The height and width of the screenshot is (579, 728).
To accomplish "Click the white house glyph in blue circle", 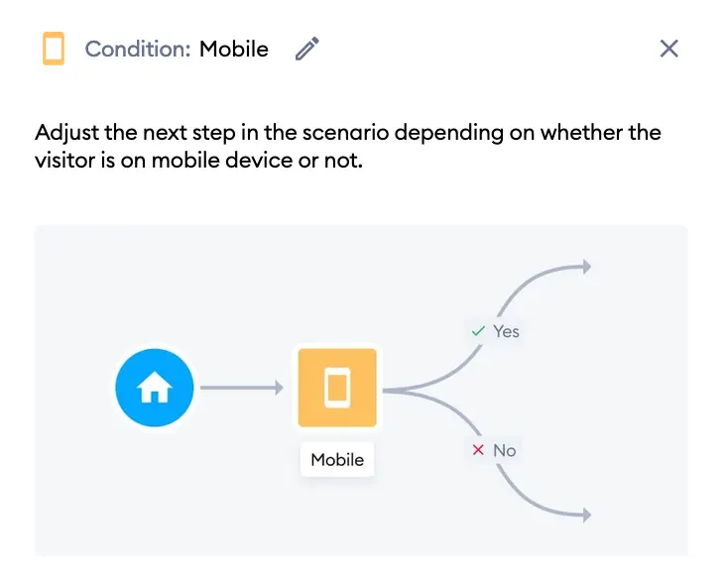I will point(155,387).
